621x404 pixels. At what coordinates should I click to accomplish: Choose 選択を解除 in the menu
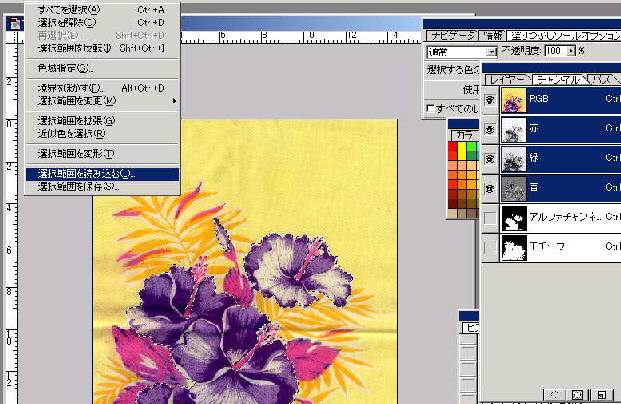point(102,22)
